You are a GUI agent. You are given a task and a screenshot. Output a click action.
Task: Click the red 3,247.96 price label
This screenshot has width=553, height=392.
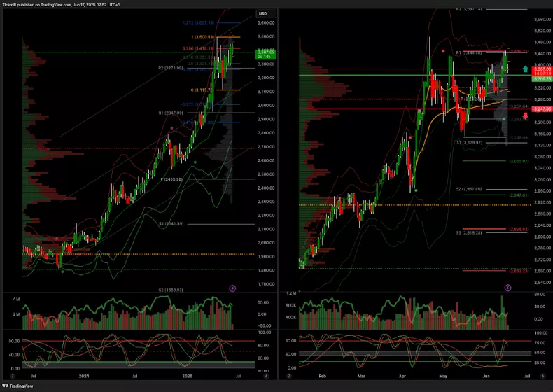click(x=541, y=109)
